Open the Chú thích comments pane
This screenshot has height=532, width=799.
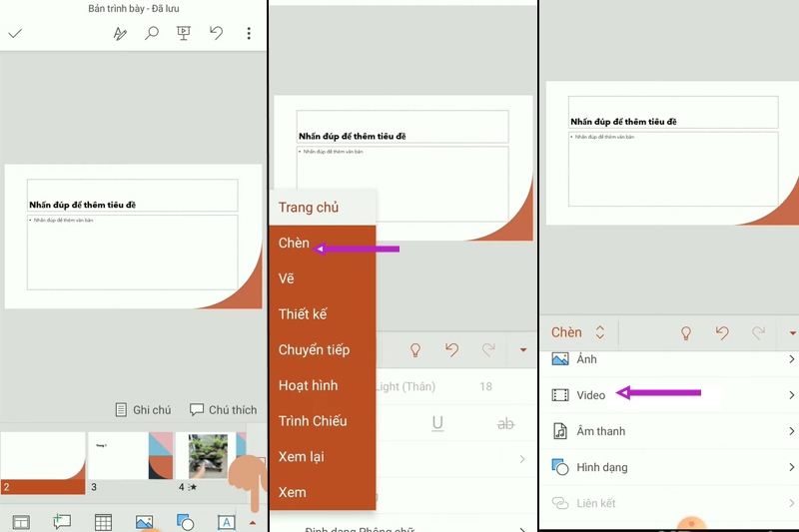pyautogui.click(x=223, y=409)
